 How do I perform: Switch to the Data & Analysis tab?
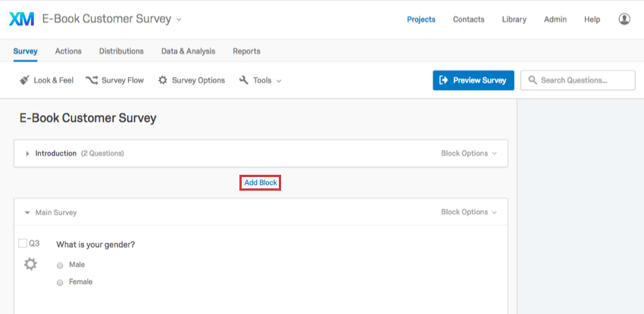(x=188, y=51)
